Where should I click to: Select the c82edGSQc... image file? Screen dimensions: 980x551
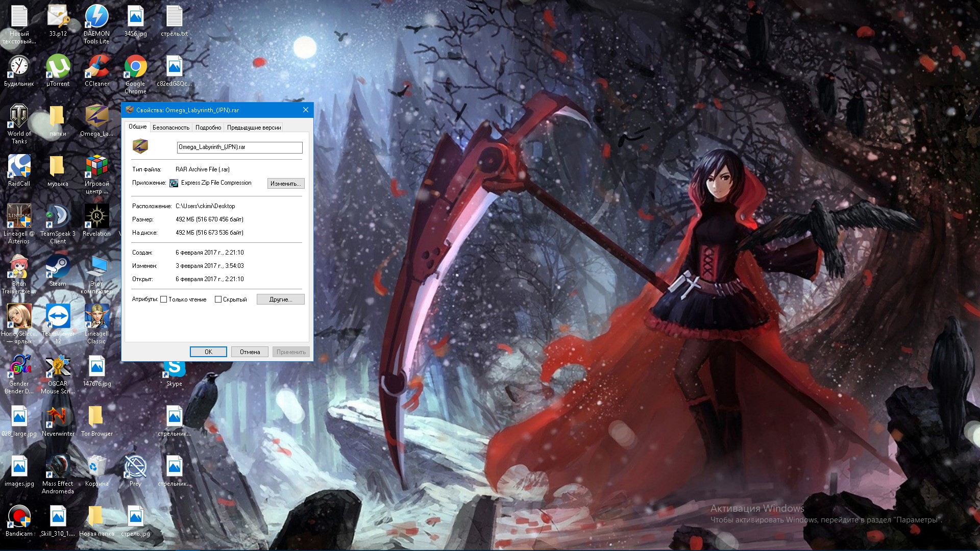(x=174, y=70)
